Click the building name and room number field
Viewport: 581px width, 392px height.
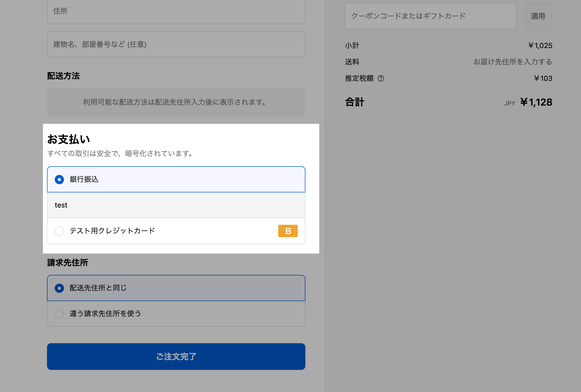tap(176, 44)
